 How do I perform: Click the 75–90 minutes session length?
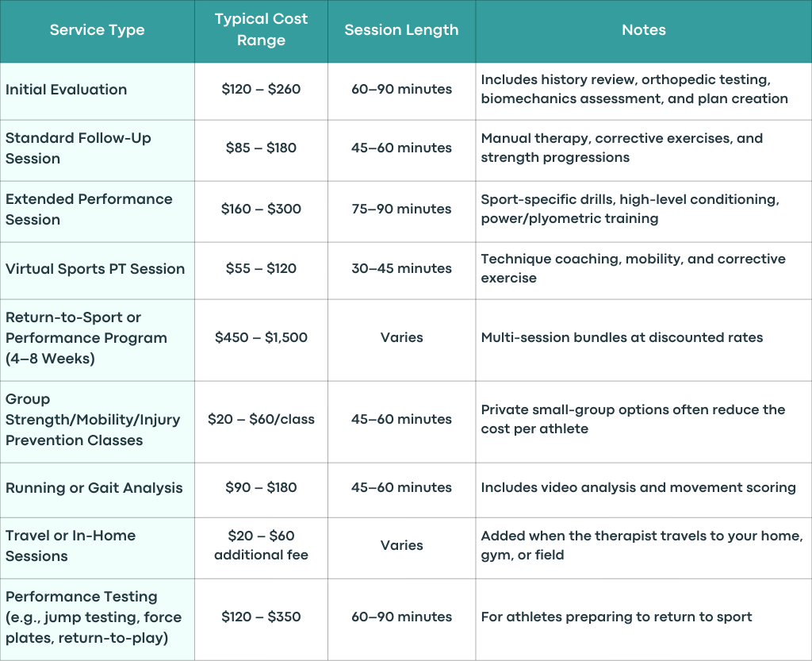pos(401,209)
